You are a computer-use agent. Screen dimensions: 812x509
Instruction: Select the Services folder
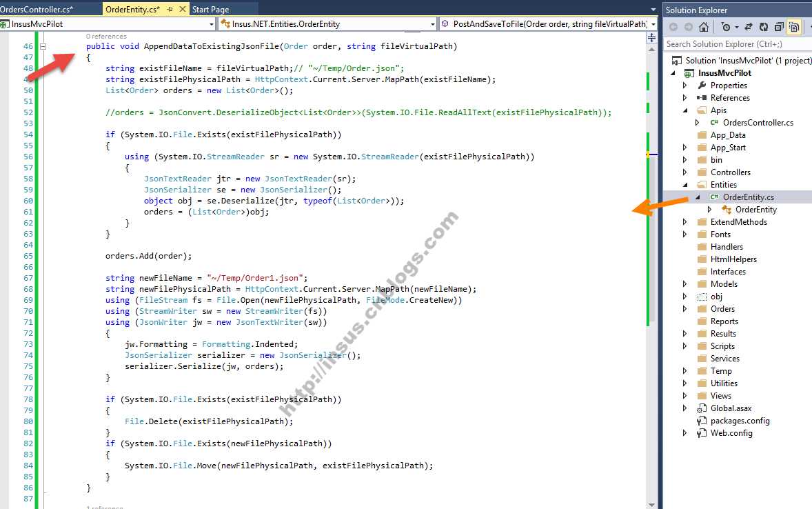(x=725, y=359)
